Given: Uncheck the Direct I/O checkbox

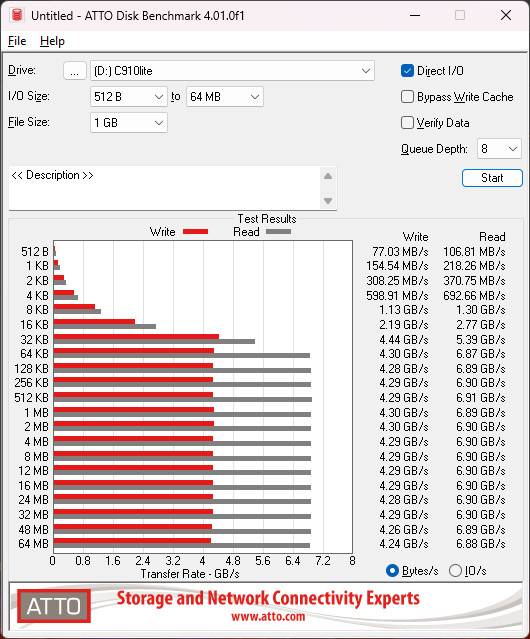Looking at the screenshot, I should click(x=407, y=71).
